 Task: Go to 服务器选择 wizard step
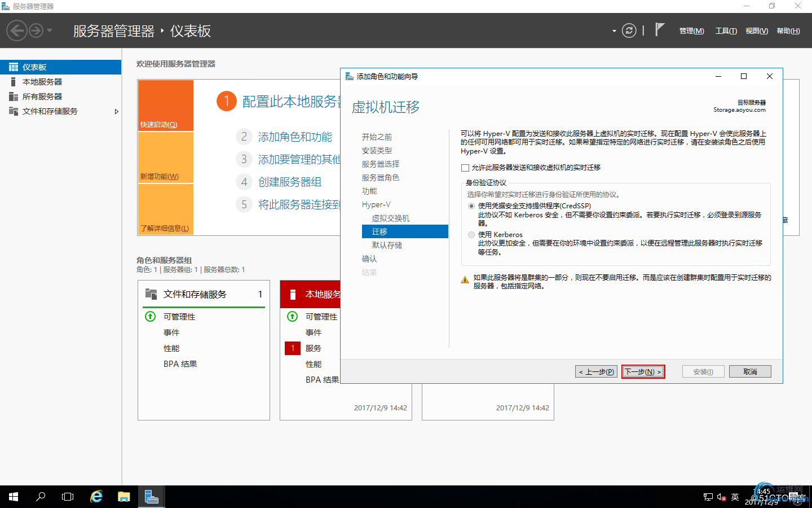[x=381, y=164]
